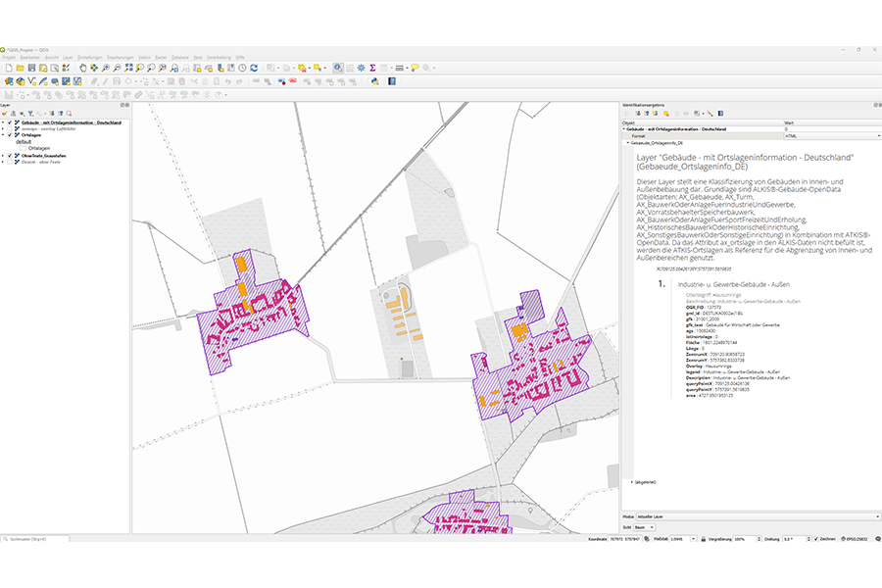This screenshot has height=588, width=882.
Task: Open the Sicht dropdown set to Baum
Action: tap(647, 527)
